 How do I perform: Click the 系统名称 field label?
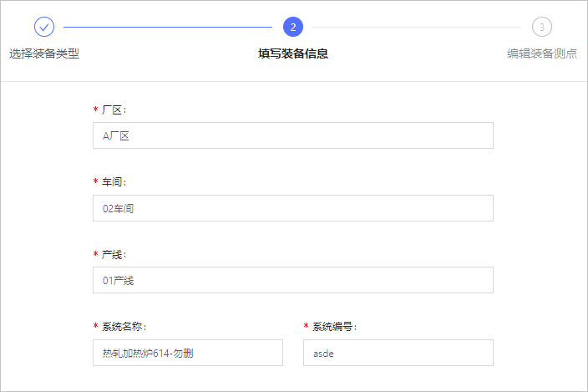[x=124, y=327]
